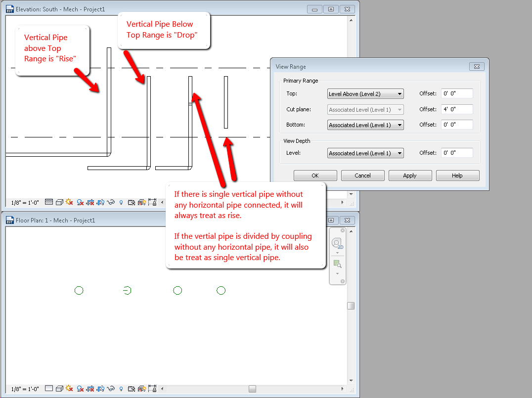This screenshot has width=532, height=398.
Task: Click Show Crop Region icon in Elevation view
Action: pyautogui.click(x=100, y=202)
